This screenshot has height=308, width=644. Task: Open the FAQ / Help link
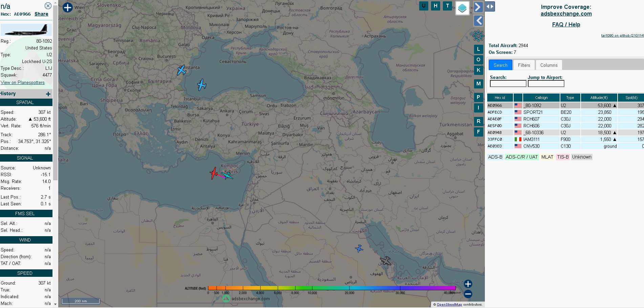[566, 25]
